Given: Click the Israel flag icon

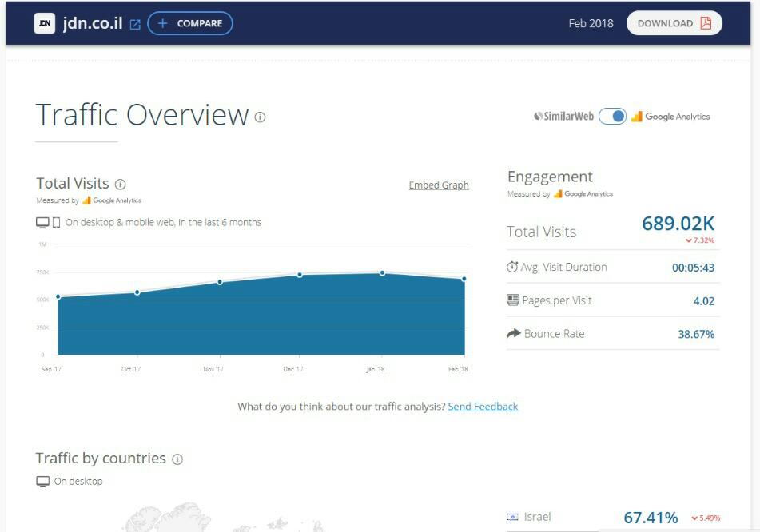Looking at the screenshot, I should (x=513, y=518).
